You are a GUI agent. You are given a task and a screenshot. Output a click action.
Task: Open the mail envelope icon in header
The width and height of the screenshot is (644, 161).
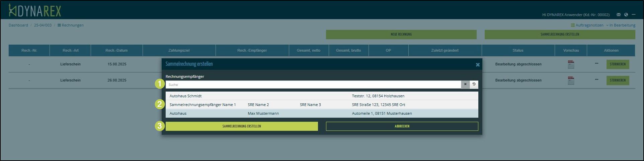[x=619, y=15]
